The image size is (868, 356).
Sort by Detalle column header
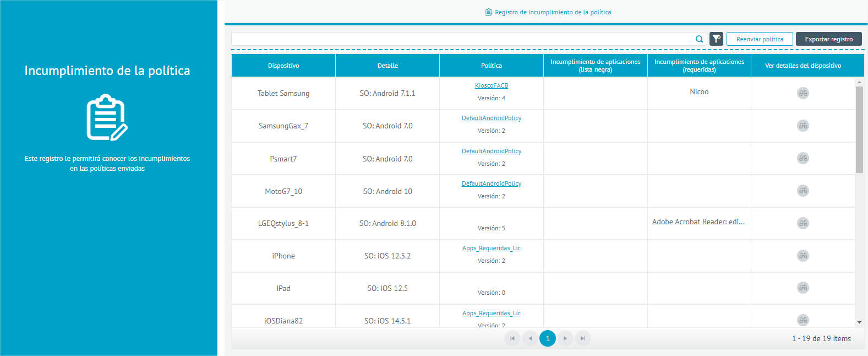[387, 66]
